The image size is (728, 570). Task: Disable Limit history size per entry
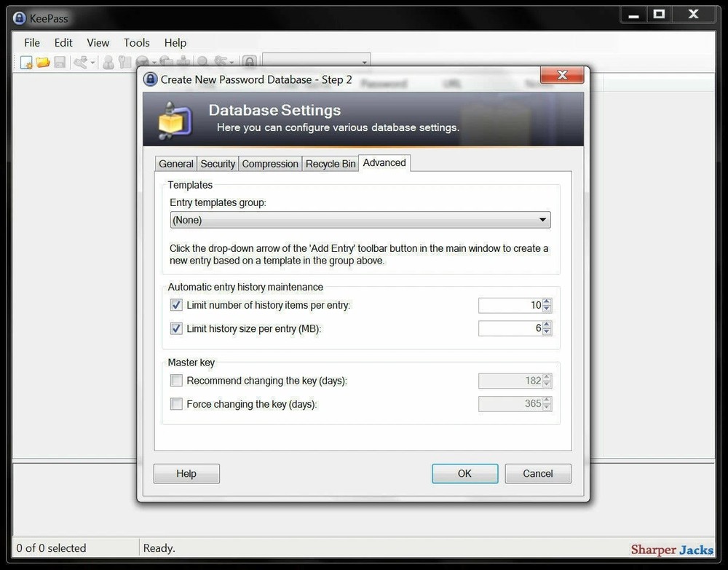pyautogui.click(x=175, y=328)
